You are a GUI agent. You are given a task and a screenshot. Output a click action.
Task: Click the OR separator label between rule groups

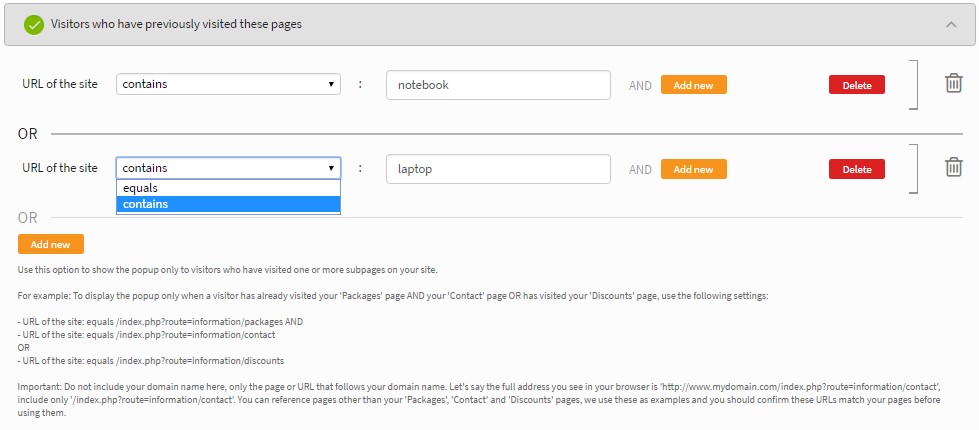(27, 134)
